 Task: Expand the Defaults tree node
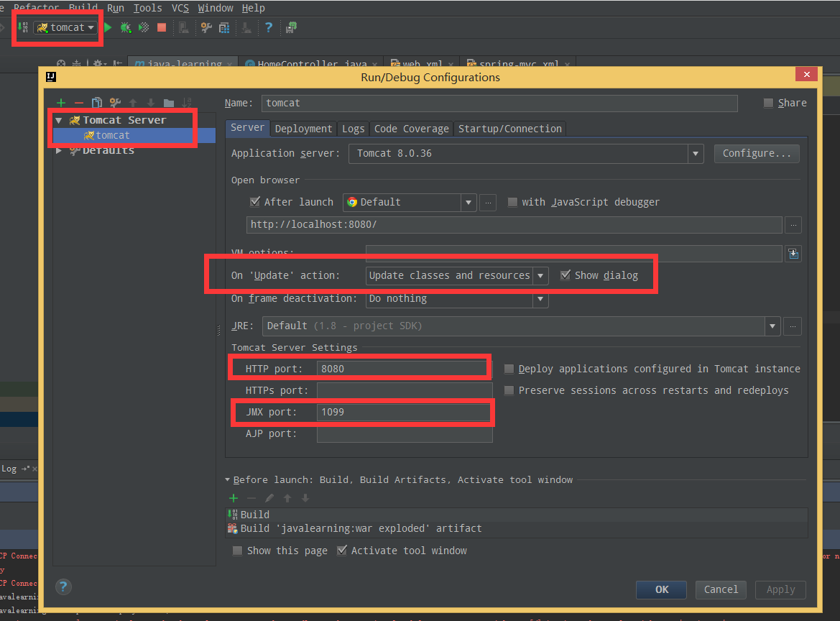coord(59,150)
